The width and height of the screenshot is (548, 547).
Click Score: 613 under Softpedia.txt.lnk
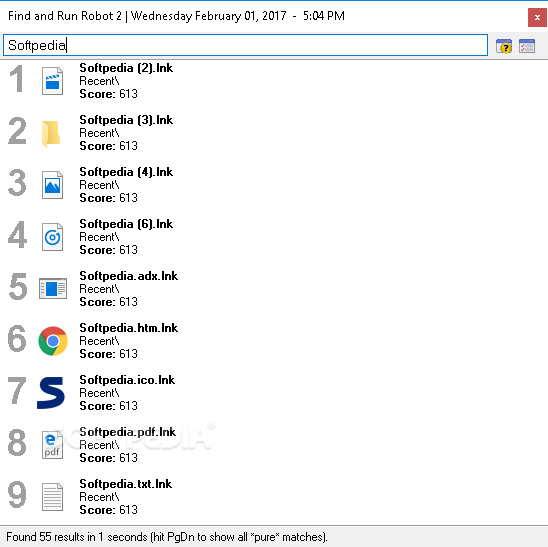tap(108, 510)
